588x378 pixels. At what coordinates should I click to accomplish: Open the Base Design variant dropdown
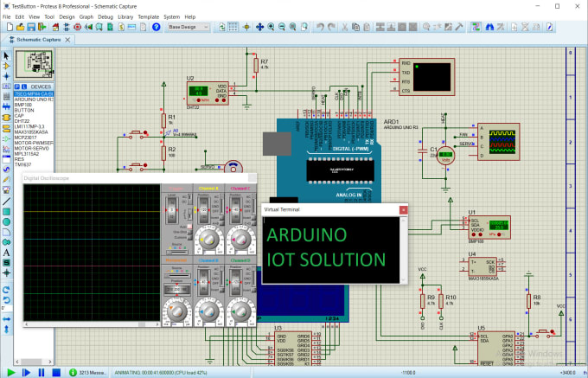coord(187,27)
